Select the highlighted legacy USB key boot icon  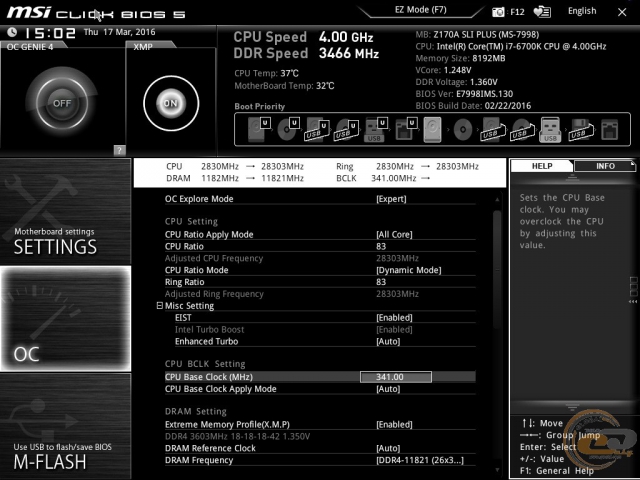[x=550, y=129]
